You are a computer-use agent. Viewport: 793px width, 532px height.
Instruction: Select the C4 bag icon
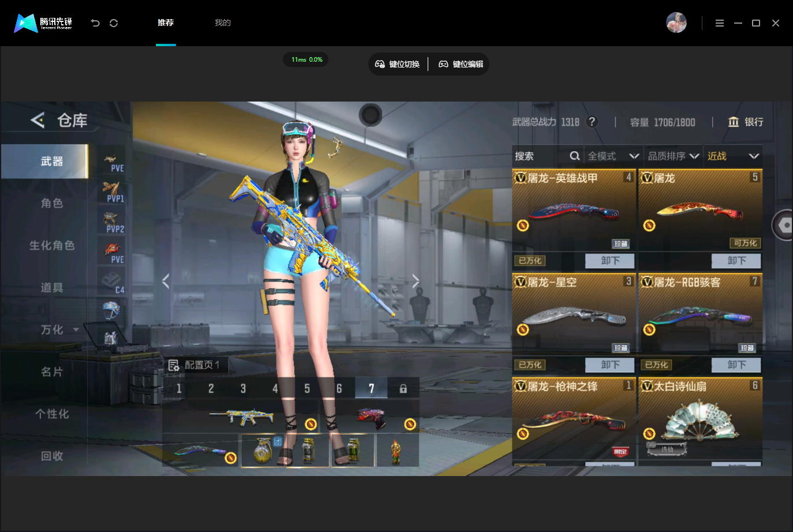[x=112, y=283]
